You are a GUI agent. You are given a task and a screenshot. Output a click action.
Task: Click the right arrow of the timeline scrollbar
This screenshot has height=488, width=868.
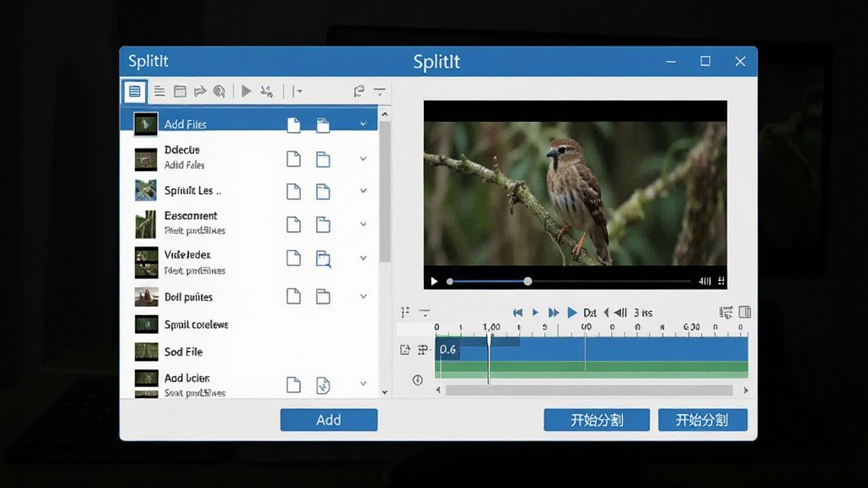pos(746,391)
